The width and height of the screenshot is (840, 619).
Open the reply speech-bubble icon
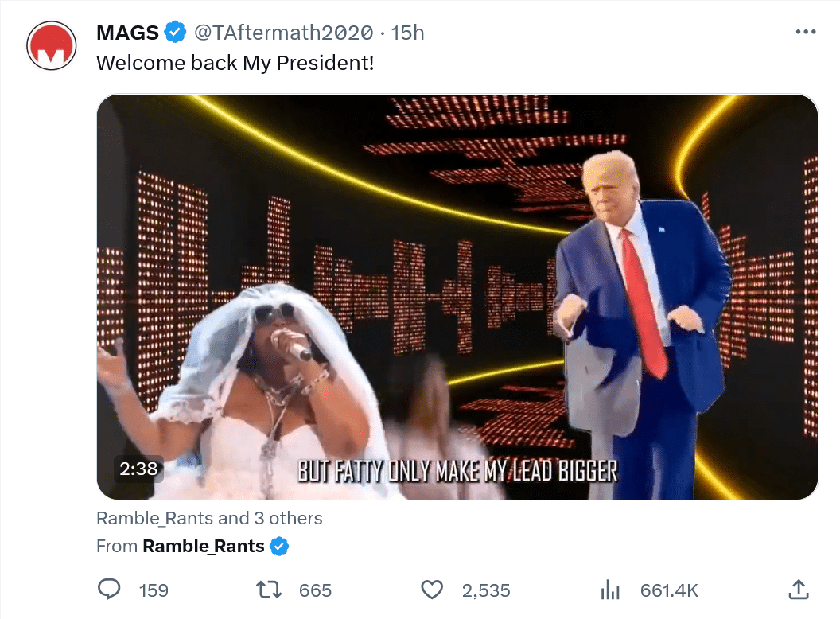(109, 590)
